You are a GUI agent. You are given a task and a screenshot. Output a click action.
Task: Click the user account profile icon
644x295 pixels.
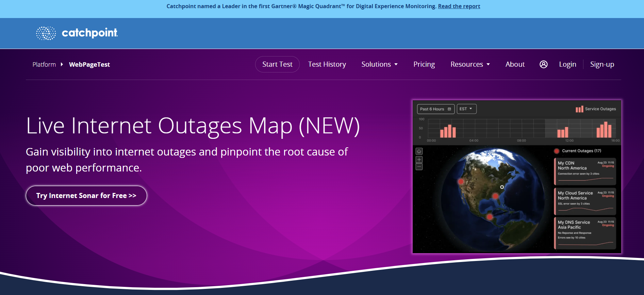tap(543, 64)
